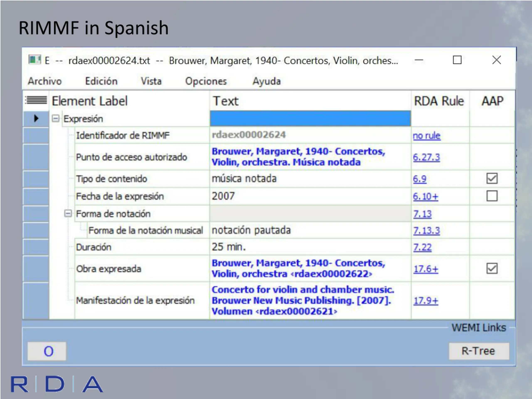Screen dimensions: 532x399
Task: Open the Opciones menu
Action: [x=206, y=81]
